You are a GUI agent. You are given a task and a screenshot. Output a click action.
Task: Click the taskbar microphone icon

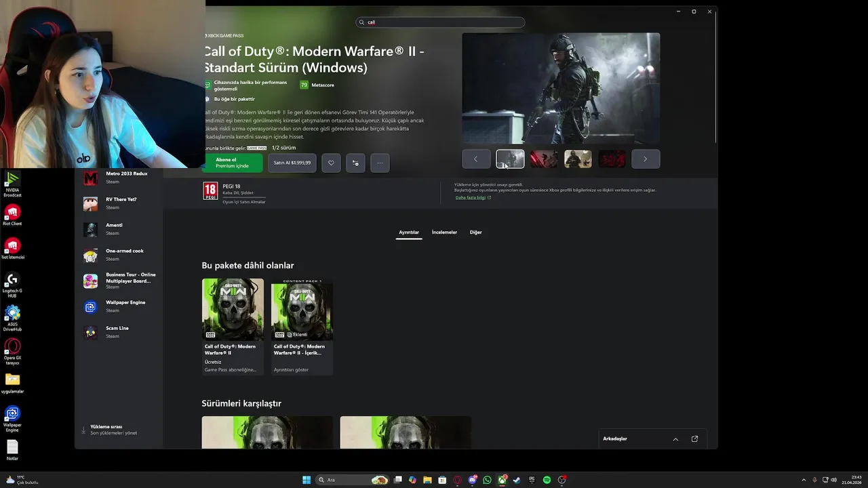click(x=814, y=480)
